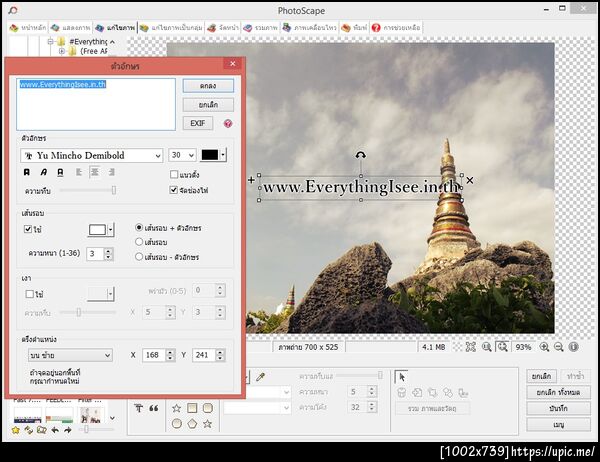This screenshot has width=600, height=462.
Task: Click the yellow star favorites icon
Action: (15, 430)
